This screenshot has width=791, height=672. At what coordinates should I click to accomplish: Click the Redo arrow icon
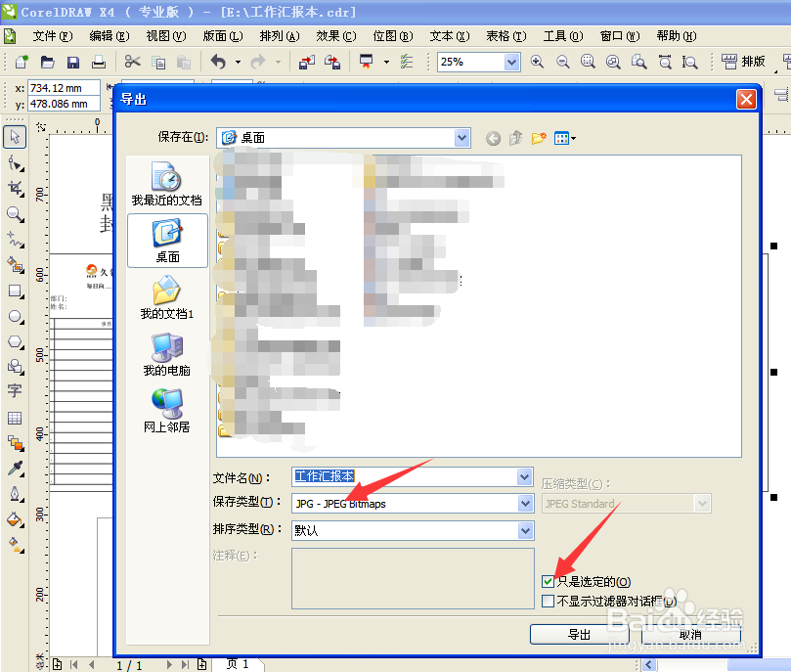click(258, 62)
